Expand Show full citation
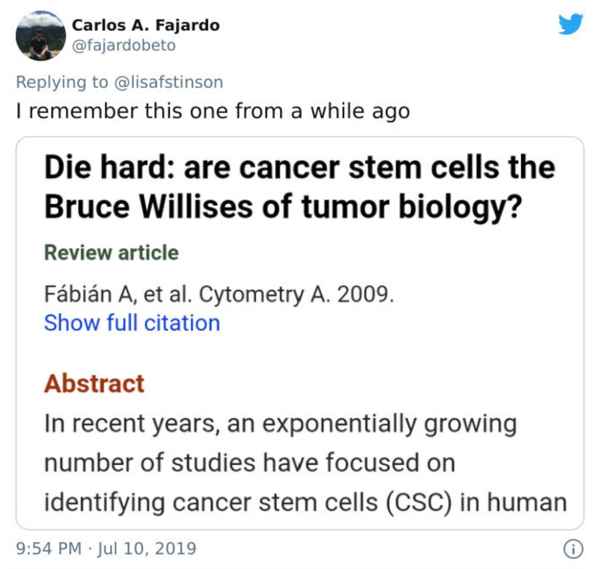The image size is (600, 569). (132, 323)
